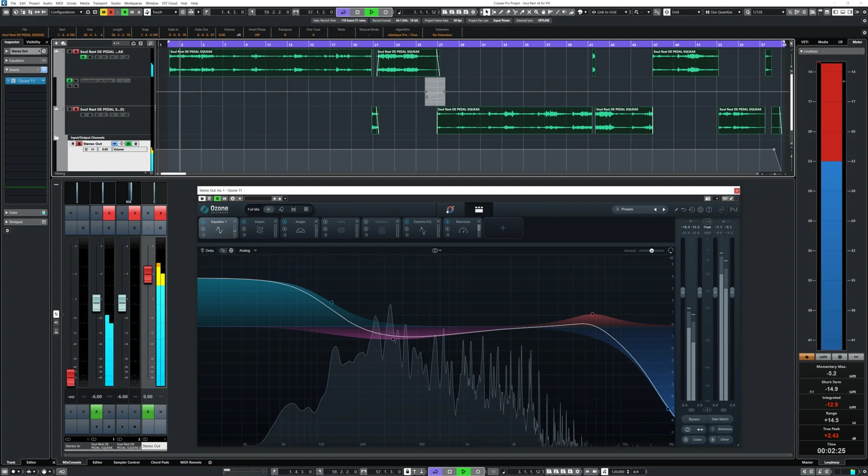This screenshot has height=476, width=868.
Task: Open the Ozone Presets browser
Action: (627, 209)
